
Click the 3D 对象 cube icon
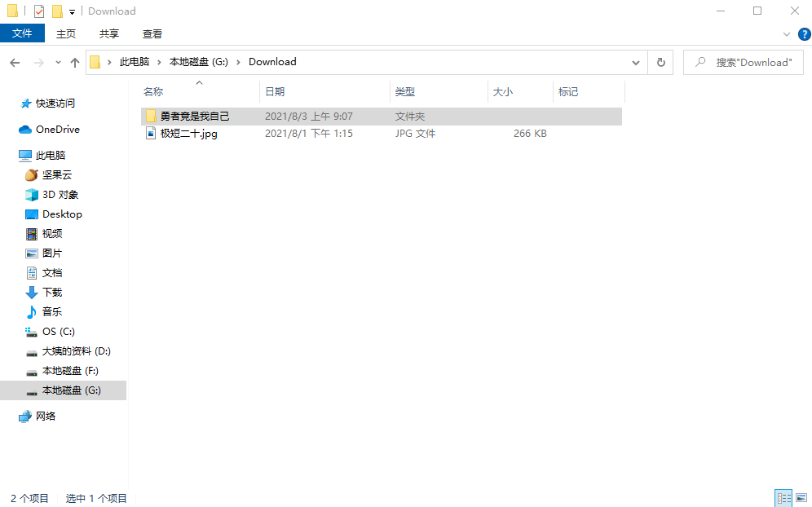tap(32, 195)
